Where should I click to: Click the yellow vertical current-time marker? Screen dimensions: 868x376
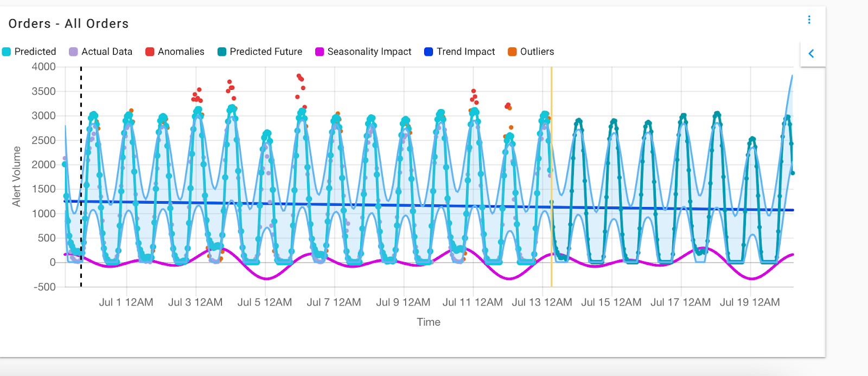(x=551, y=177)
